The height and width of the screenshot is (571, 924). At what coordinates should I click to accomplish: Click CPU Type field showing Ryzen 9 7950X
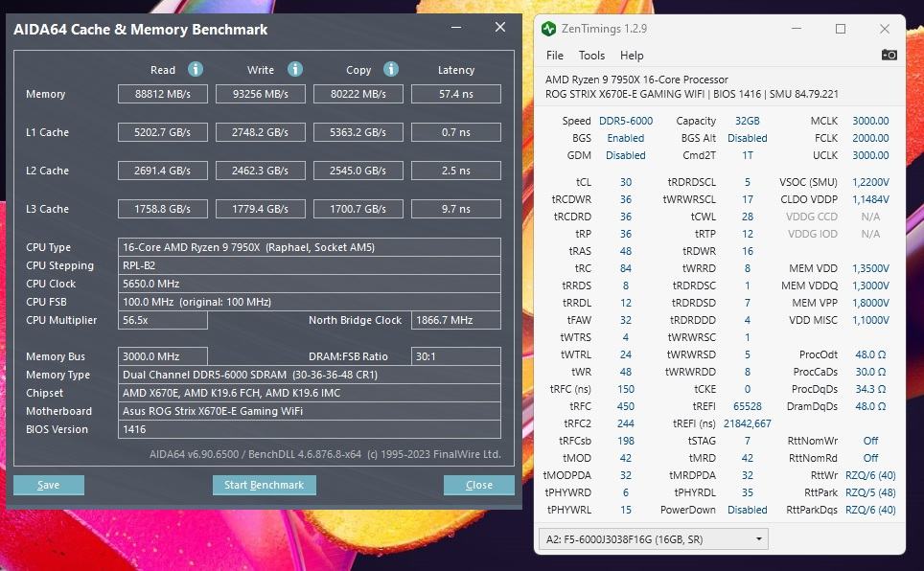tap(310, 247)
